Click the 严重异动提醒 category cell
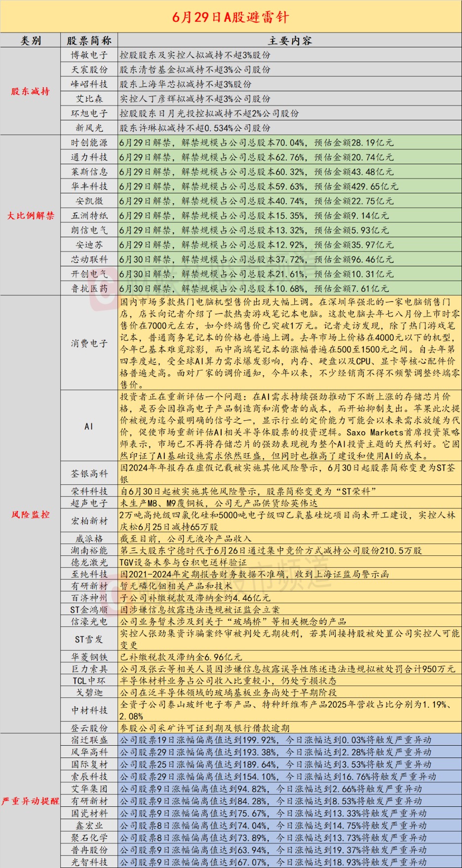This screenshot has height=868, width=462. (31, 801)
